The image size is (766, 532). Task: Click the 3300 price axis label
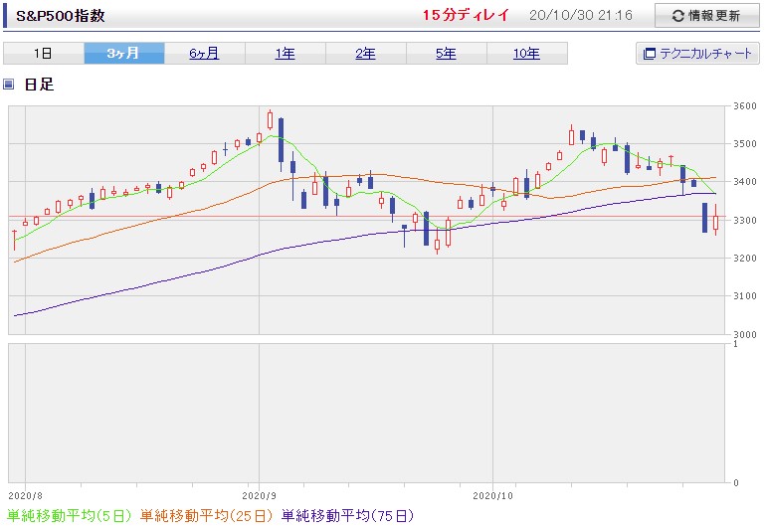click(x=745, y=221)
